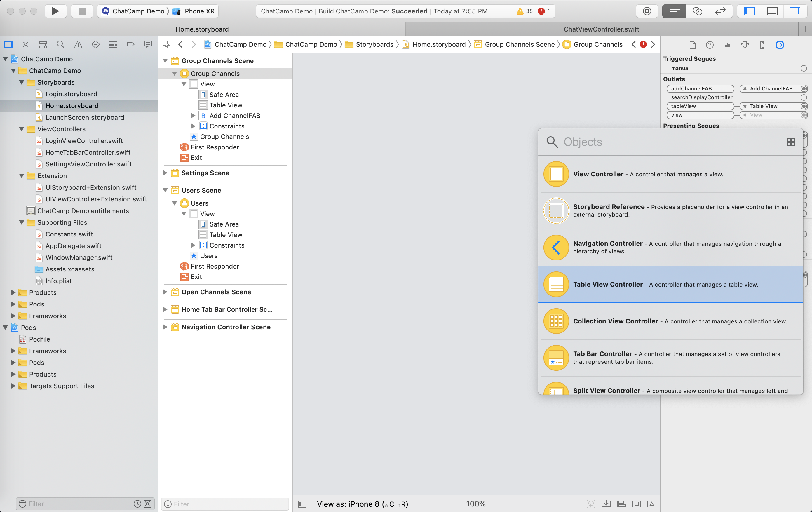Open the related items grid menu

167,45
